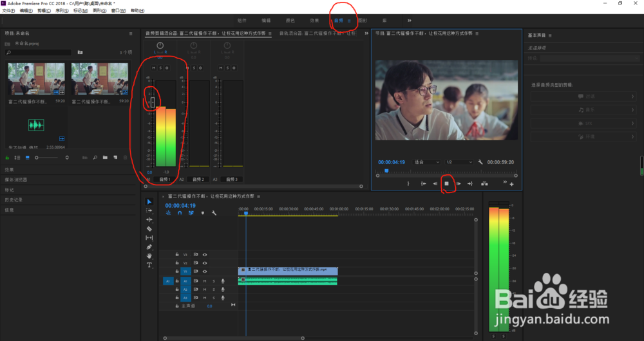644x341 pixels.
Task: Open 文件 menu
Action: click(x=8, y=11)
